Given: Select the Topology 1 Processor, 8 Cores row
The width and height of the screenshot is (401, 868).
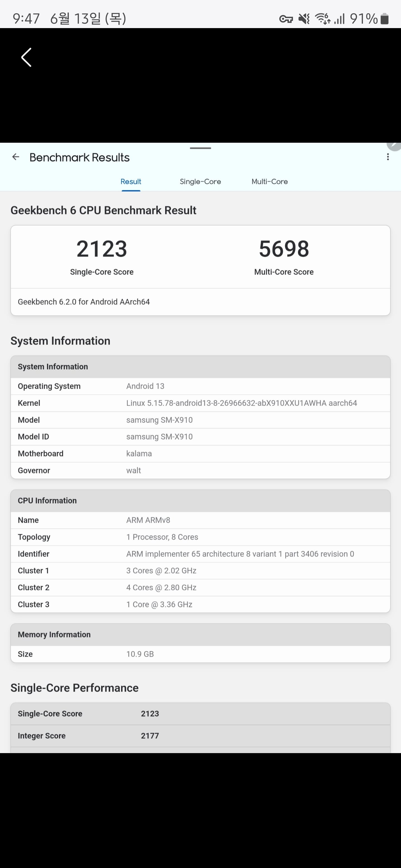Looking at the screenshot, I should pyautogui.click(x=200, y=537).
